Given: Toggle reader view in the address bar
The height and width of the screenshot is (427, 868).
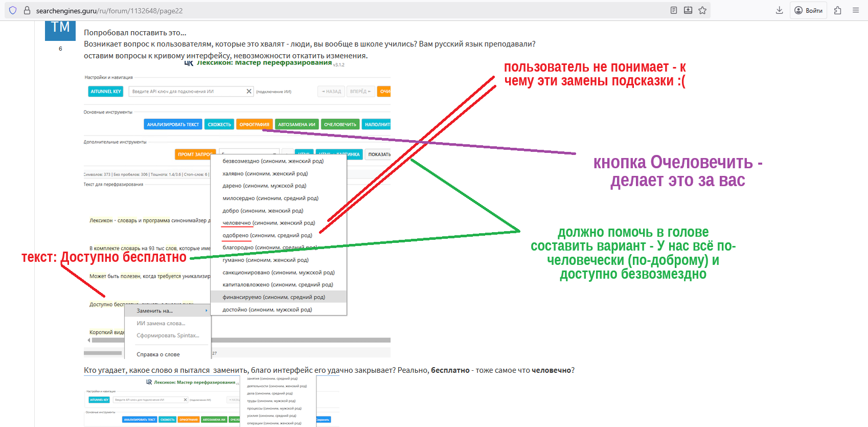Looking at the screenshot, I should (x=674, y=10).
